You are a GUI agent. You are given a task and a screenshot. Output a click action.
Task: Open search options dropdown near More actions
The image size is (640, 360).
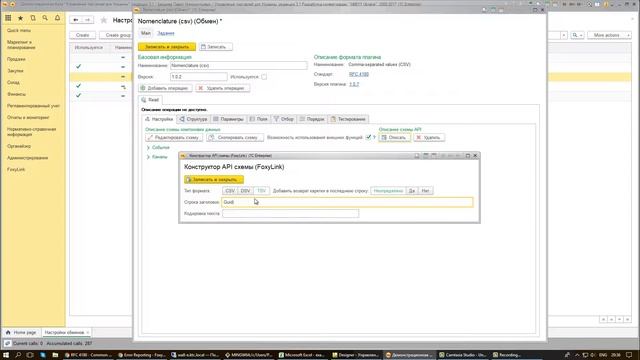(x=577, y=36)
